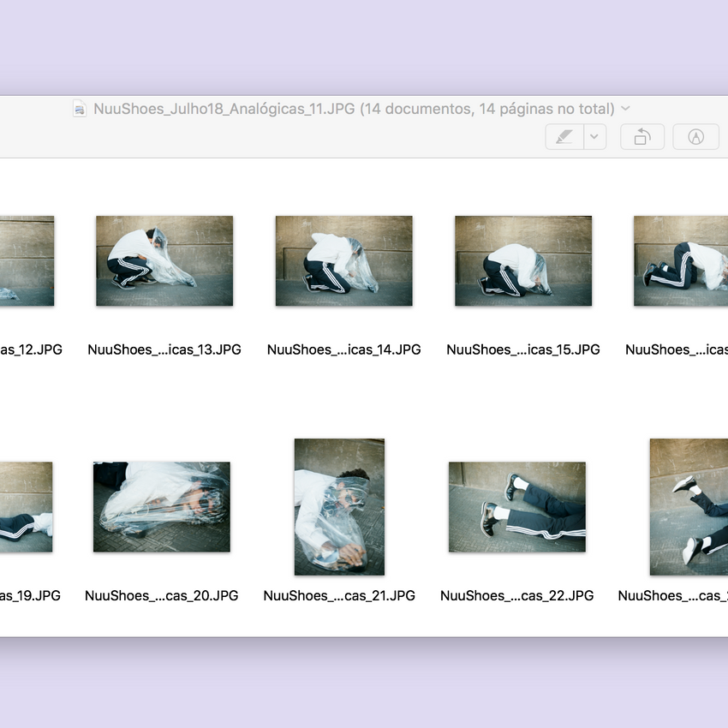
Task: Click file name NuuShoes_...icas_14.JPG
Action: 344,349
